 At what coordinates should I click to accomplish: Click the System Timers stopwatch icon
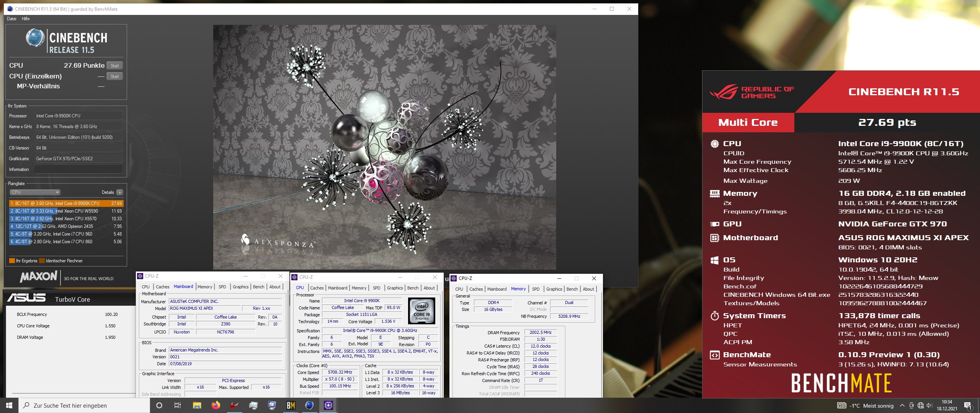click(x=714, y=316)
